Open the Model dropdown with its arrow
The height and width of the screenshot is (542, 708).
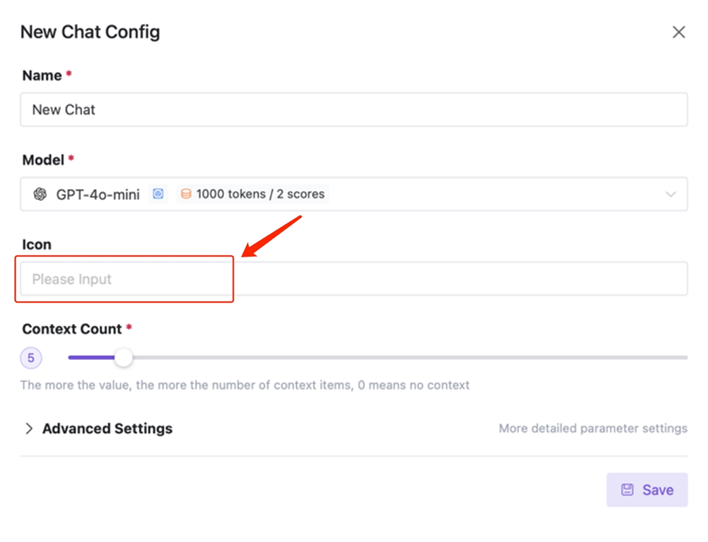[671, 194]
